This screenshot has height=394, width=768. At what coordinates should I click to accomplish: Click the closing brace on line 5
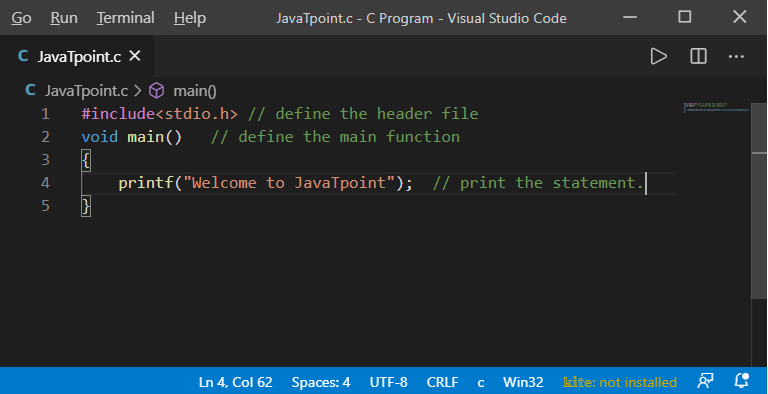coord(86,206)
